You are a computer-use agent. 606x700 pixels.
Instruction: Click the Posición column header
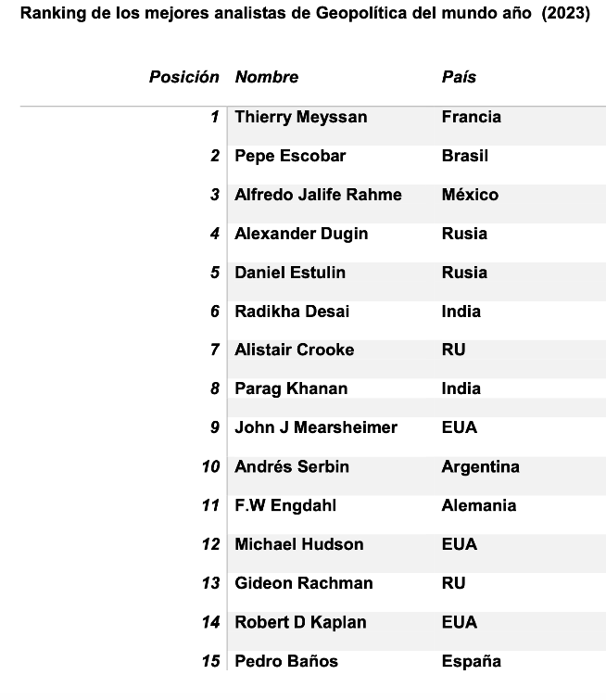[x=183, y=77]
